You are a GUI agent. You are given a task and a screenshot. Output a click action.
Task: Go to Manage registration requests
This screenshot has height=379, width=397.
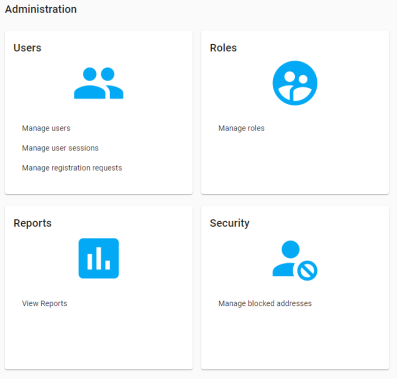pyautogui.click(x=72, y=168)
